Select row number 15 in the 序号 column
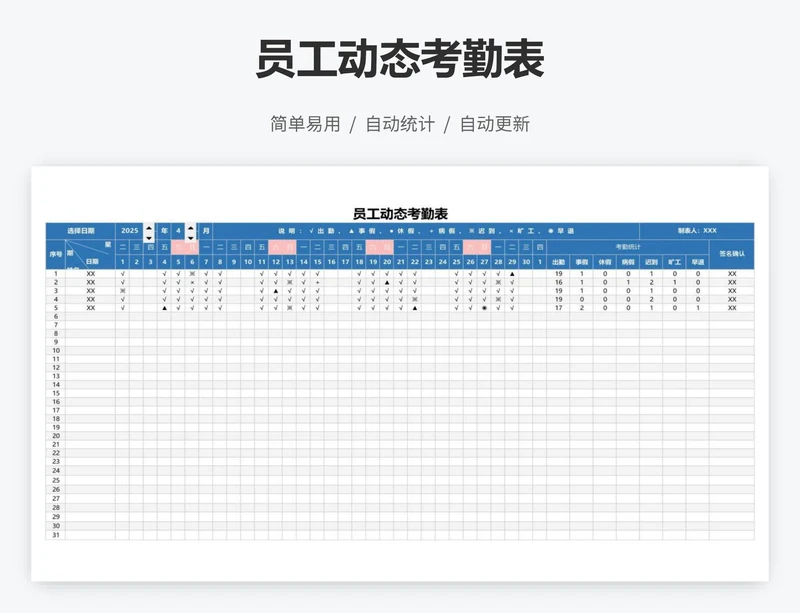 pyautogui.click(x=56, y=393)
